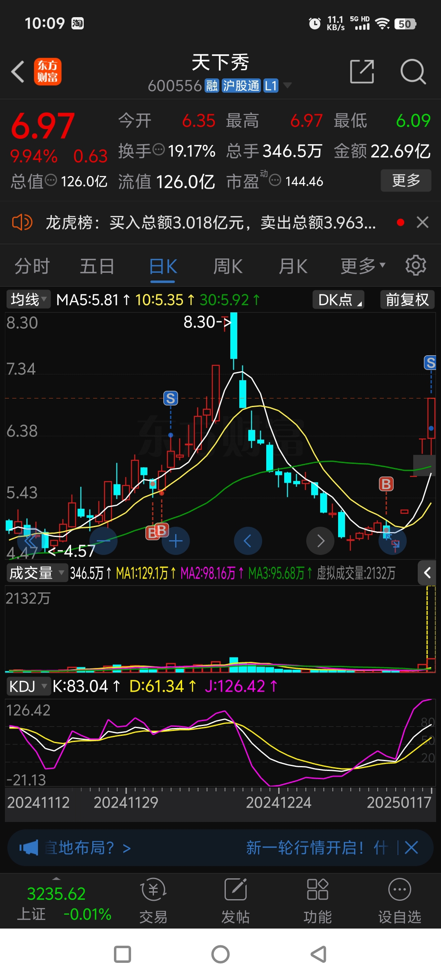Expand stock title dropdown arrow
The image size is (441, 980).
pyautogui.click(x=287, y=85)
